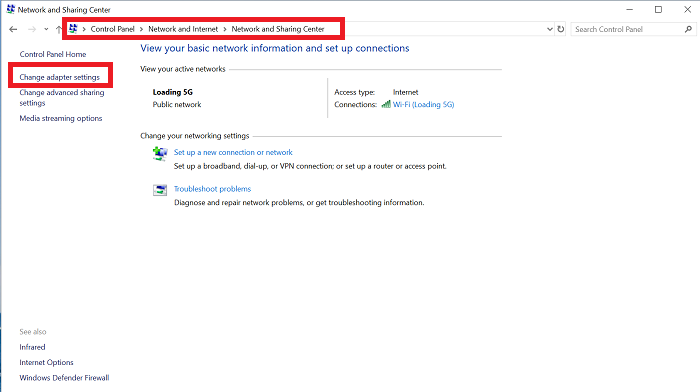
Task: Click Set up a new connection or network
Action: coord(233,152)
